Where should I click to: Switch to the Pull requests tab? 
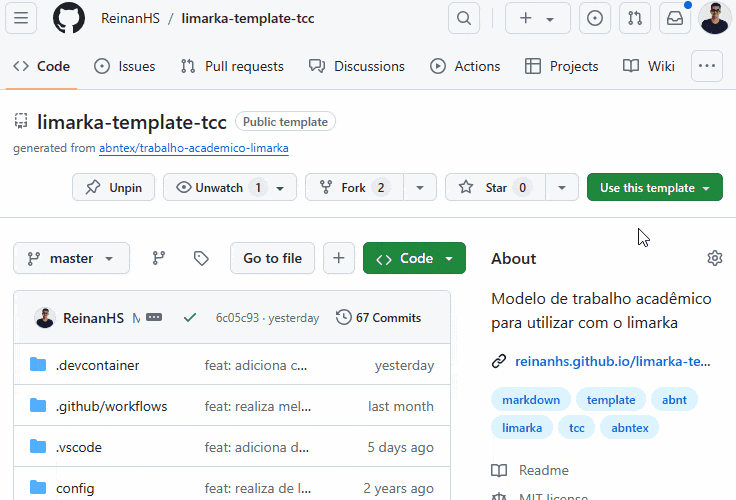[232, 66]
